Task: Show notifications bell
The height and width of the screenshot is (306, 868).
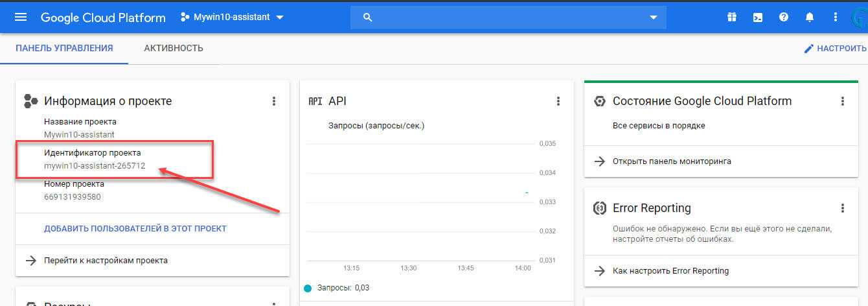Action: (x=810, y=18)
